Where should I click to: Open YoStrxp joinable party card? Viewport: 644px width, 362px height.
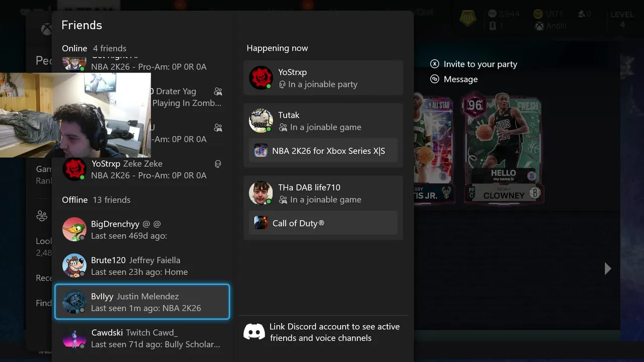pyautogui.click(x=323, y=78)
